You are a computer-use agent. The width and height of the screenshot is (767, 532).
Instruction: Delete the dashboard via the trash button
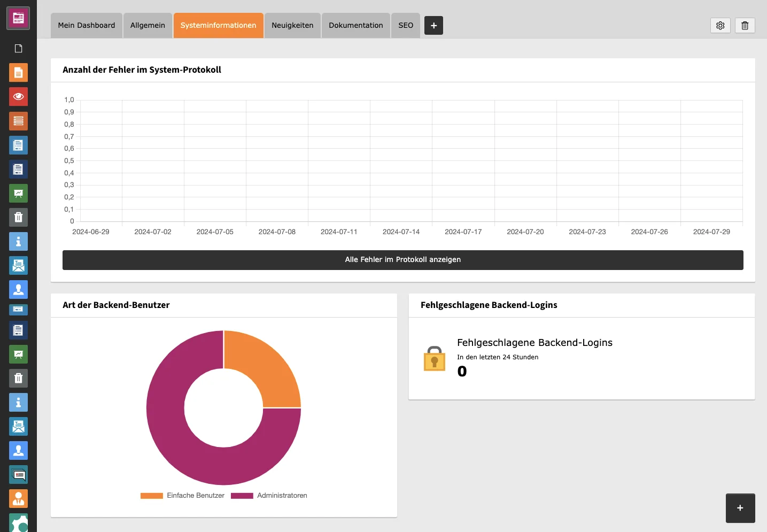(x=745, y=25)
